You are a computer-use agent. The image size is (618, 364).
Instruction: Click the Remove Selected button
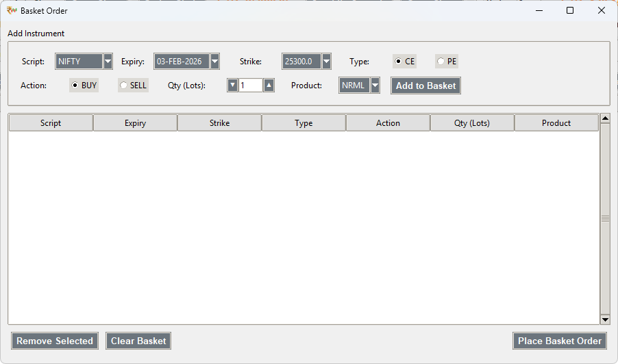click(55, 341)
